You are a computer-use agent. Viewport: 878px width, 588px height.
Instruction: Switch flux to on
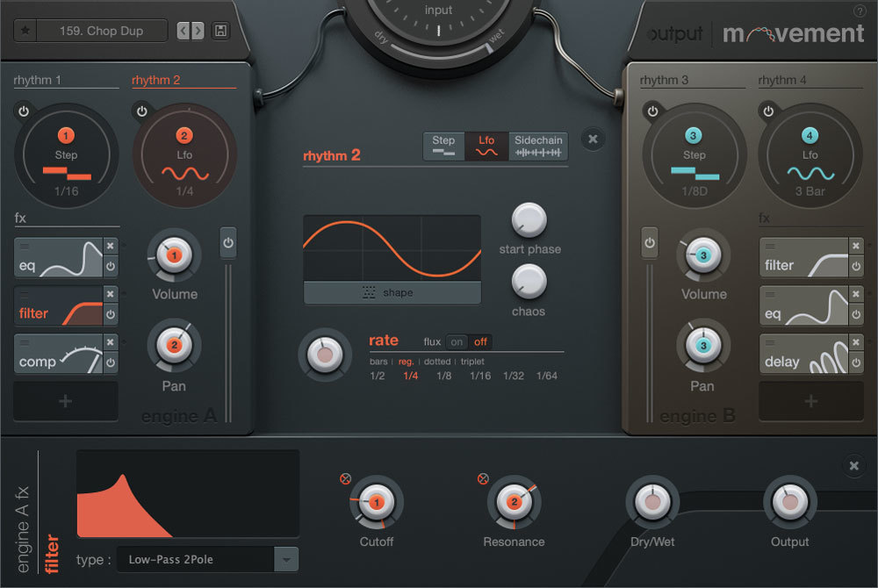457,342
